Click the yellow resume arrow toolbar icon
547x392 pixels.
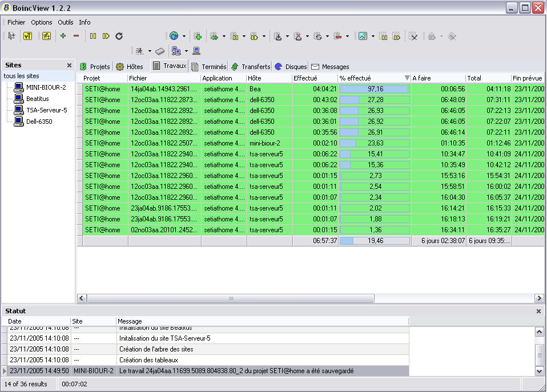106,36
